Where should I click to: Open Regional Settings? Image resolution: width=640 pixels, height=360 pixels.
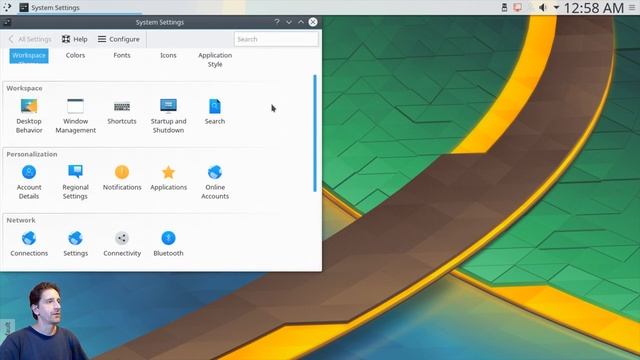[x=76, y=182]
